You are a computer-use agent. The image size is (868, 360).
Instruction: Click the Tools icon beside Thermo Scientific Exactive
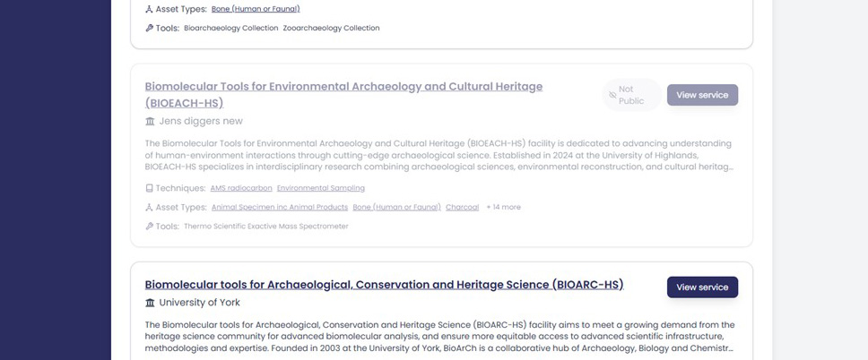point(150,227)
